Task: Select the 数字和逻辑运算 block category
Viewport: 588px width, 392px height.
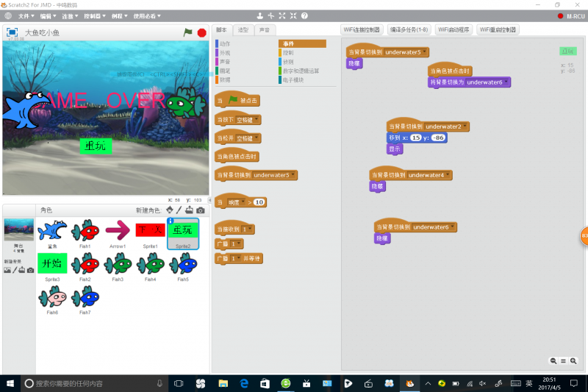Action: pyautogui.click(x=301, y=71)
